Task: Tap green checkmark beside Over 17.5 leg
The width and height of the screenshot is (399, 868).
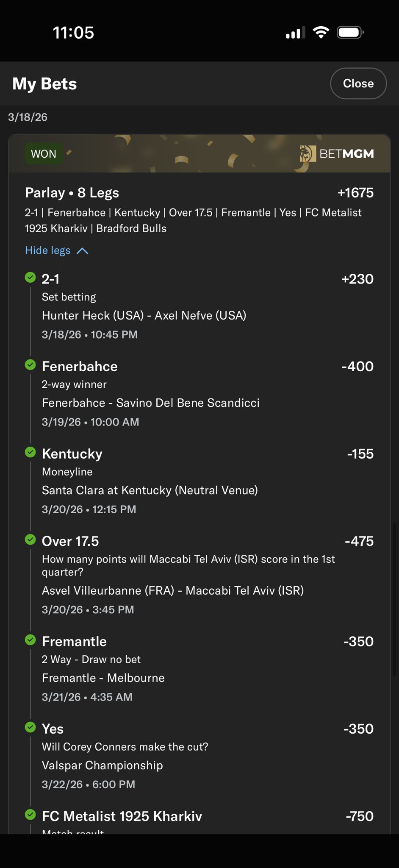Action: [x=30, y=540]
